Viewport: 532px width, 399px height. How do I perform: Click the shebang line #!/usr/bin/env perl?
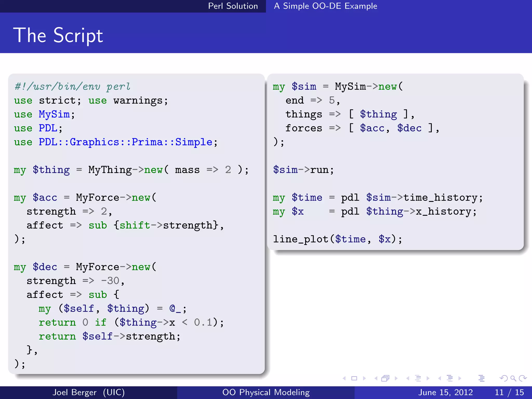[x=72, y=87]
